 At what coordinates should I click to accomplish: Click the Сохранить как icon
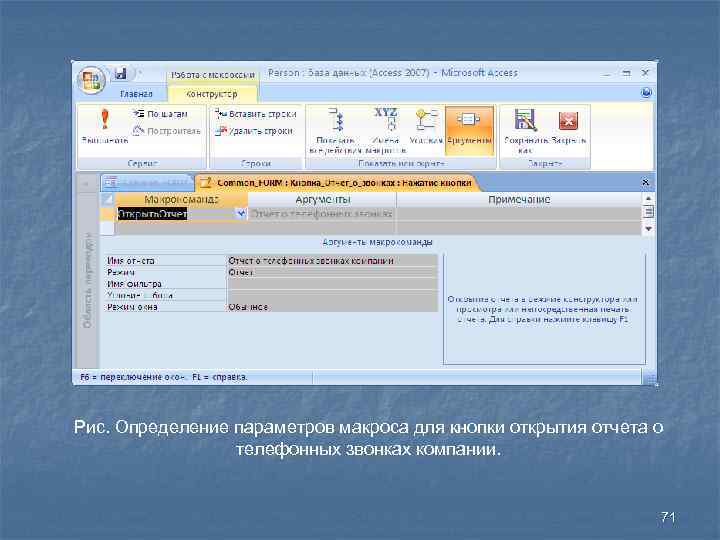tap(525, 131)
